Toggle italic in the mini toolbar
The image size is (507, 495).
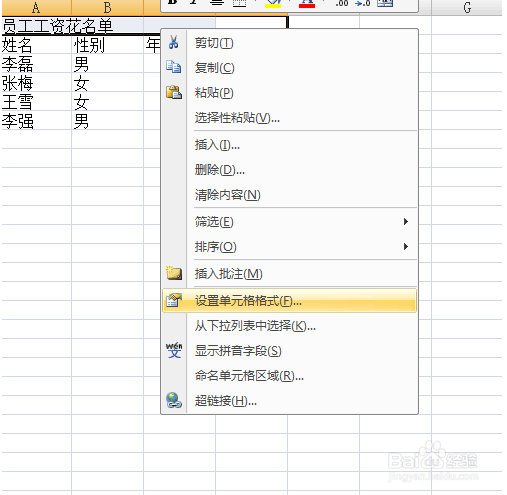(x=193, y=3)
